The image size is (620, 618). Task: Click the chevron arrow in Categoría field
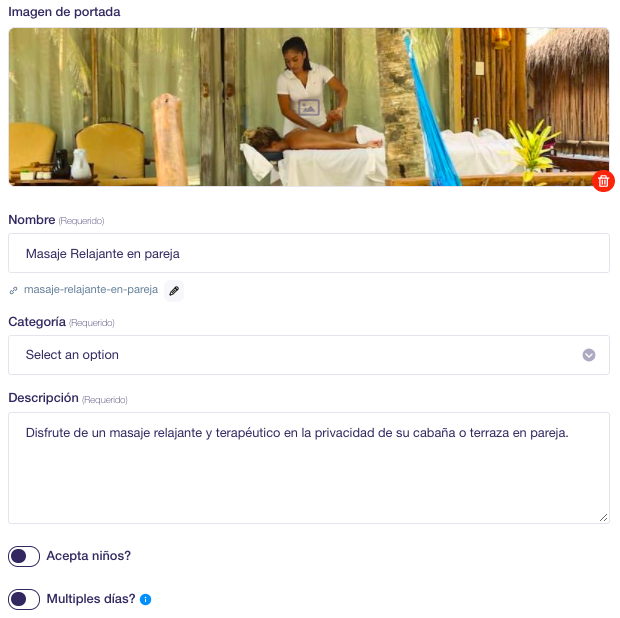589,355
